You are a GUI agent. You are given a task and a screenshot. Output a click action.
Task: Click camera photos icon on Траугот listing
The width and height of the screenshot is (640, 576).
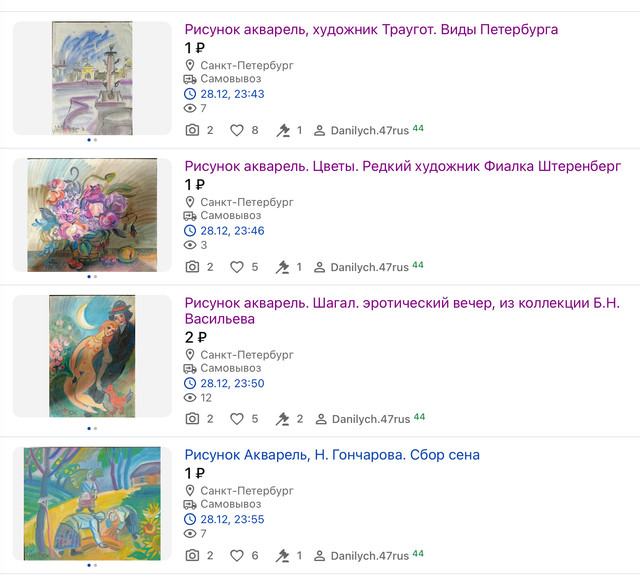(192, 130)
